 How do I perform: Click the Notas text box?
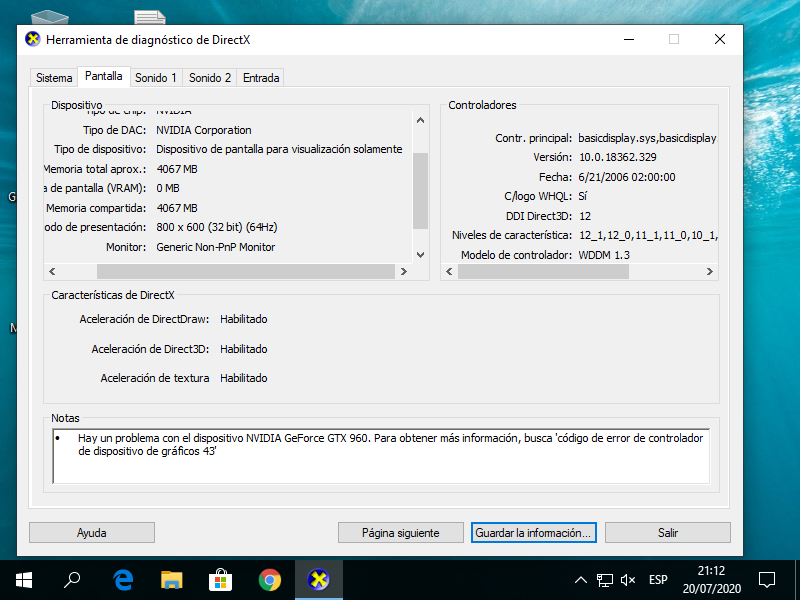[381, 456]
